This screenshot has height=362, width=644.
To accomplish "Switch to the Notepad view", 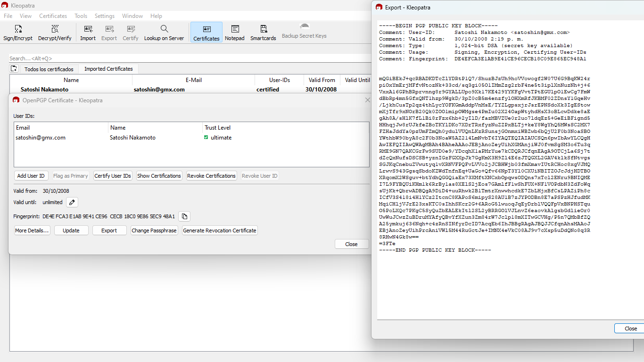I will 234,33.
